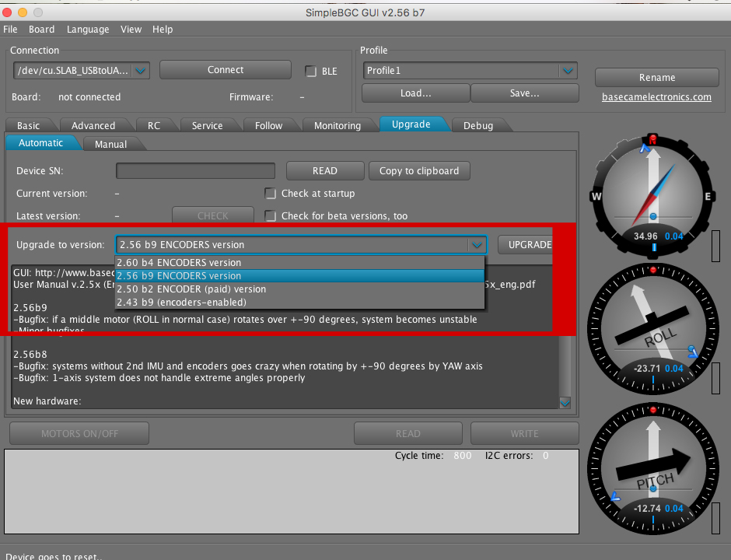The width and height of the screenshot is (731, 560).
Task: Click the Connect button
Action: coord(226,69)
